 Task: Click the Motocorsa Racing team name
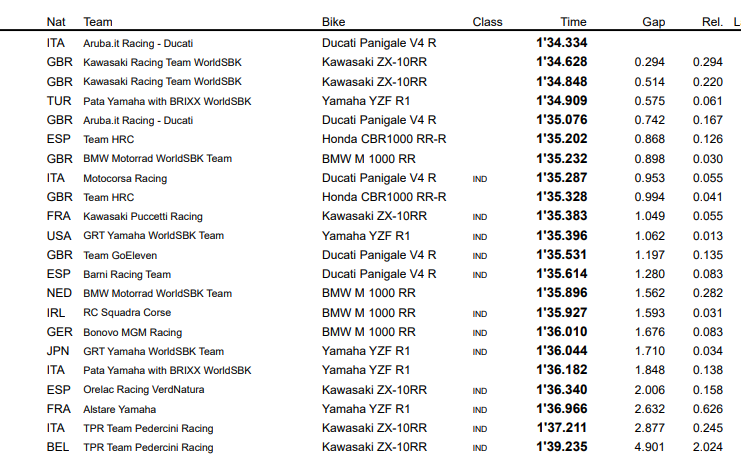tap(126, 178)
